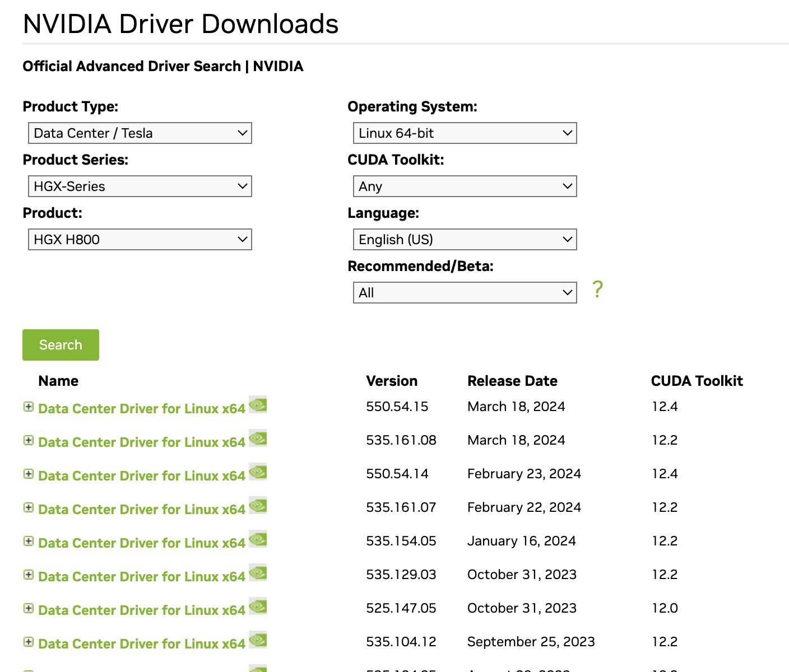This screenshot has height=672, width=789.
Task: Expand the driver row version 550.54.14
Action: tap(29, 474)
